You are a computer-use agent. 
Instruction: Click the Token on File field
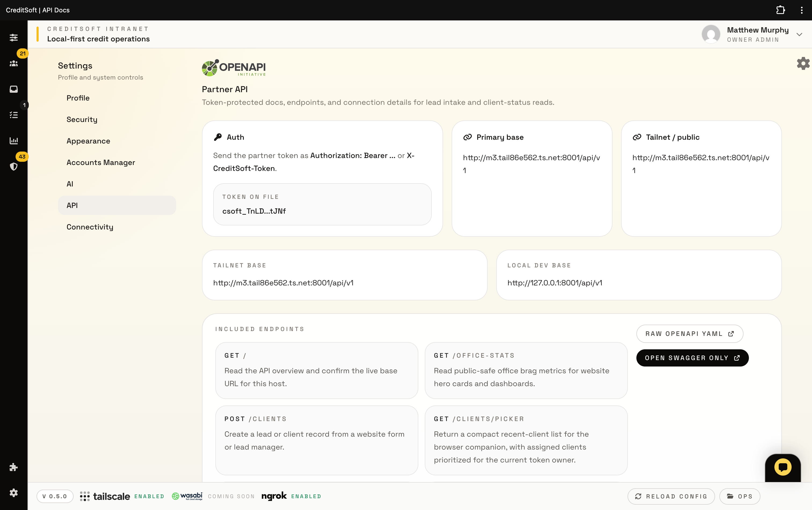click(322, 204)
